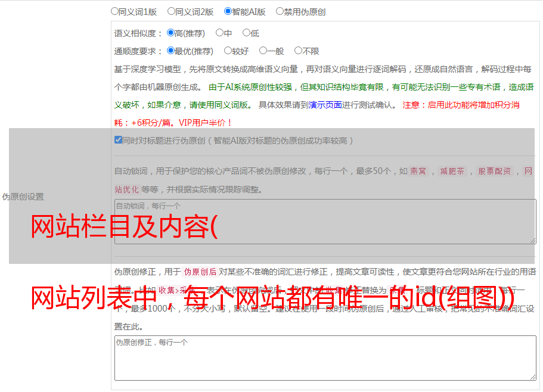Image resolution: width=543 pixels, height=392 pixels.
Task: Click the 伪原创后 highlighted tag
Action: [200, 272]
